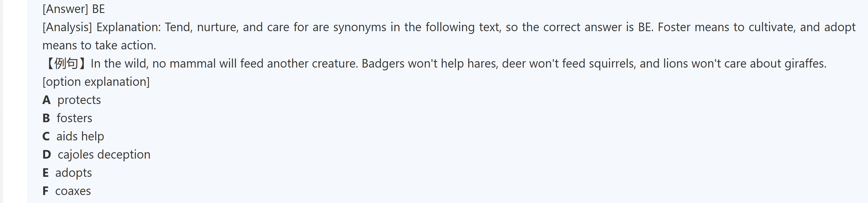Click the option text "fosters"
Image resolution: width=868 pixels, height=203 pixels.
(x=75, y=119)
